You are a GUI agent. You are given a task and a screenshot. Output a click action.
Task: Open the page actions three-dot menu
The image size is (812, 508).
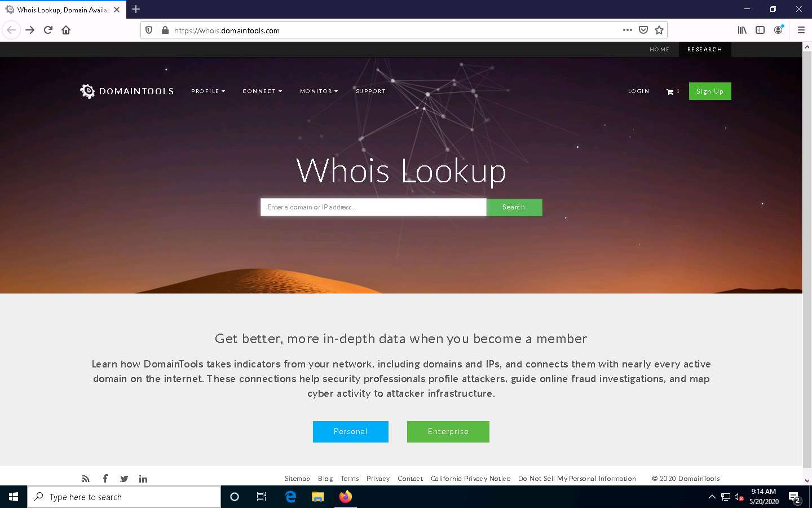(627, 30)
